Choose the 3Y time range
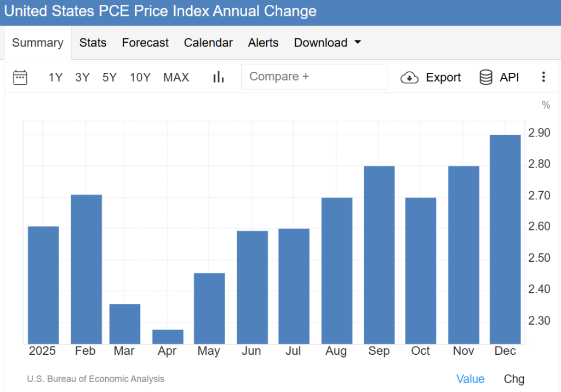Viewport: 561px width, 392px height. pos(82,78)
